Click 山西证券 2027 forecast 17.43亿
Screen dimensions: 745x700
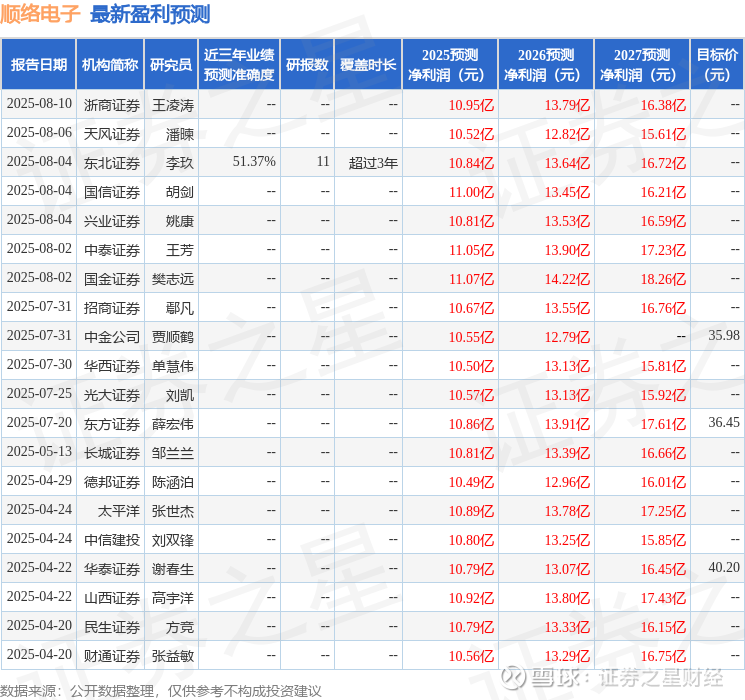[663, 598]
